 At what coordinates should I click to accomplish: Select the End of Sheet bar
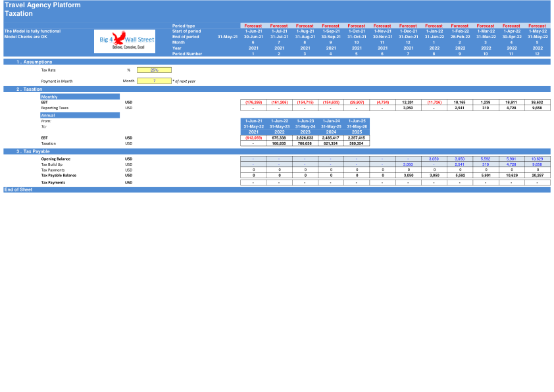pyautogui.click(x=277, y=189)
